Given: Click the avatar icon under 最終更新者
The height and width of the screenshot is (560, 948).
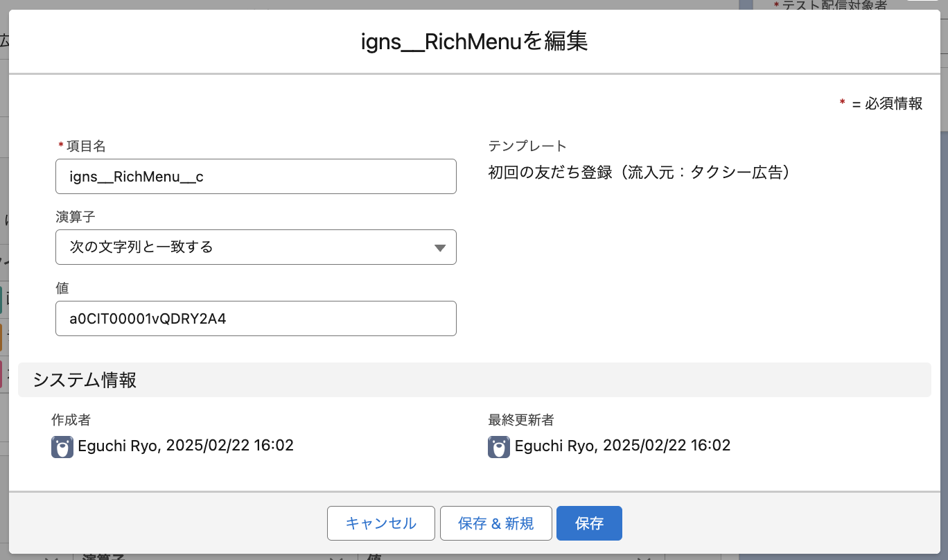Looking at the screenshot, I should [499, 446].
